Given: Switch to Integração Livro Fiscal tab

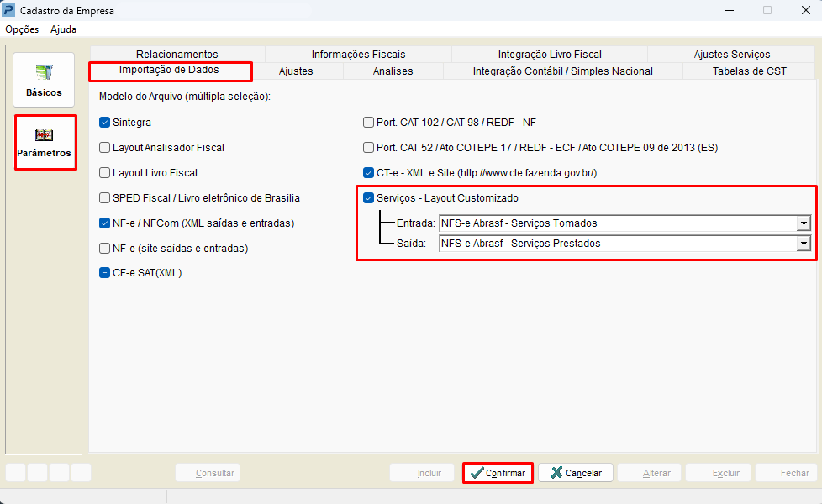Looking at the screenshot, I should pos(550,54).
